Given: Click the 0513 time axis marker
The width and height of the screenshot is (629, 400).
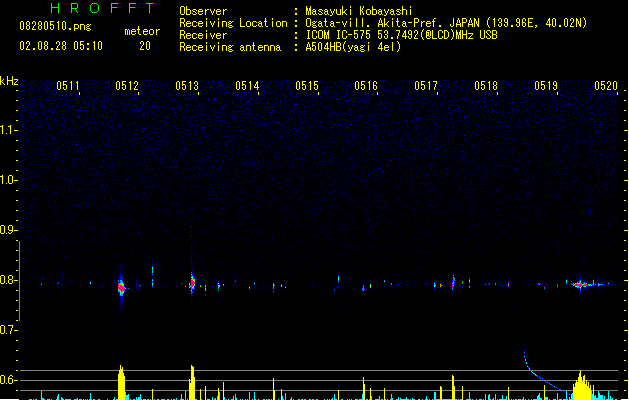Looking at the screenshot, I should [x=187, y=86].
